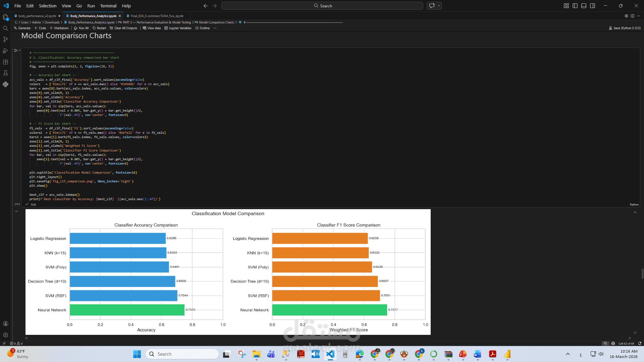
Task: Toggle the secondary side bar layout button
Action: coord(593,6)
